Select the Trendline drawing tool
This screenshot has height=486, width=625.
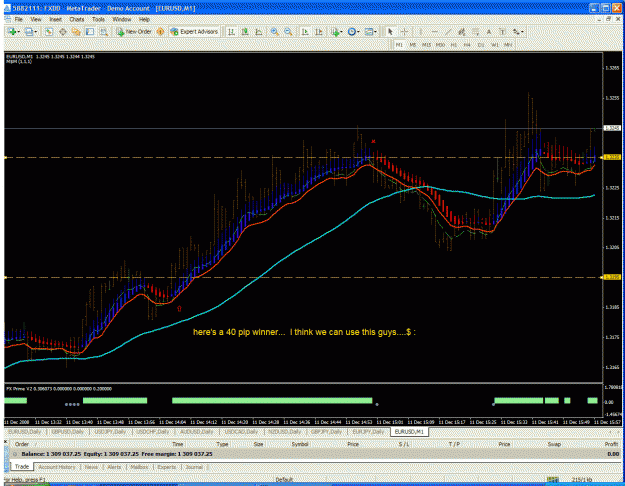coord(448,32)
